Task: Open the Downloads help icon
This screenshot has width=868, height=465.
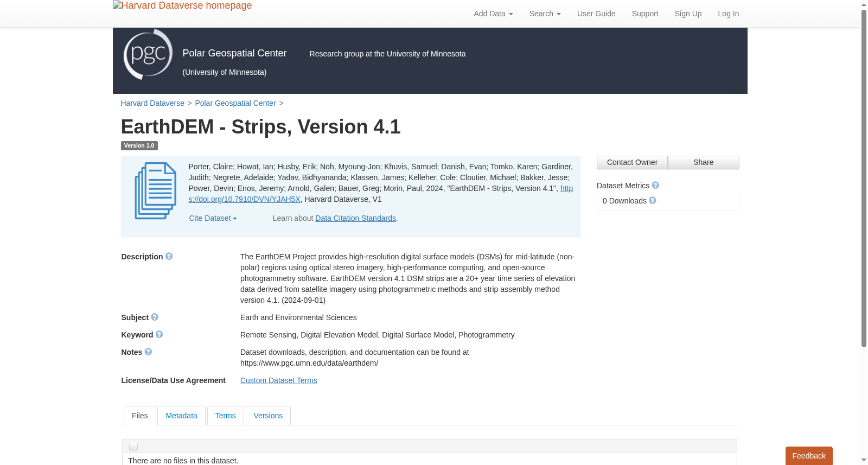Action: (x=653, y=200)
